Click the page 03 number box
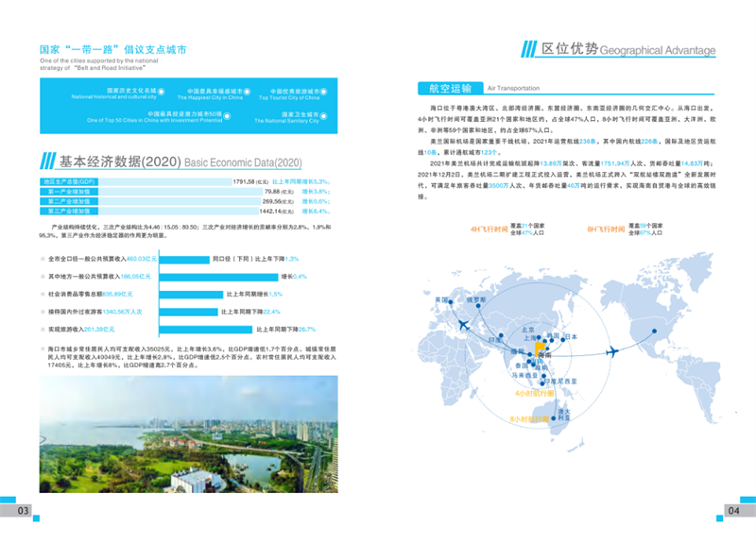Screen dimensions: 756x544 pyautogui.click(x=20, y=510)
